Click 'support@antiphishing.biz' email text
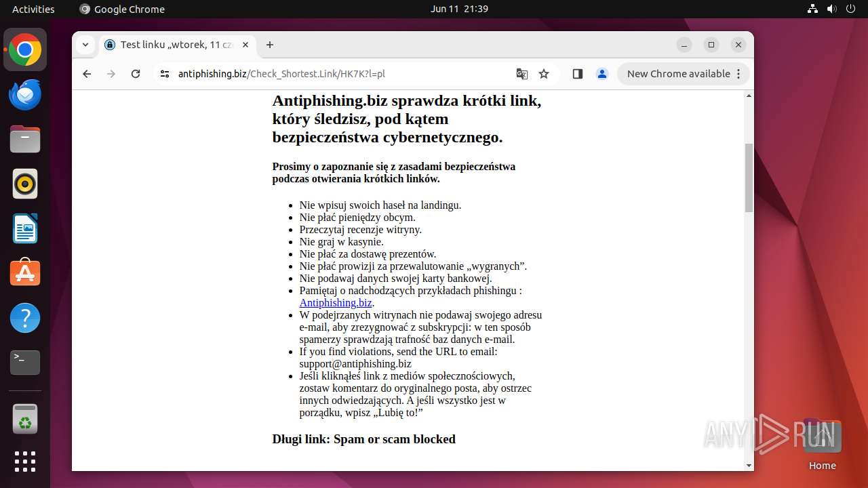Viewport: 868px width, 488px height. pos(355,364)
